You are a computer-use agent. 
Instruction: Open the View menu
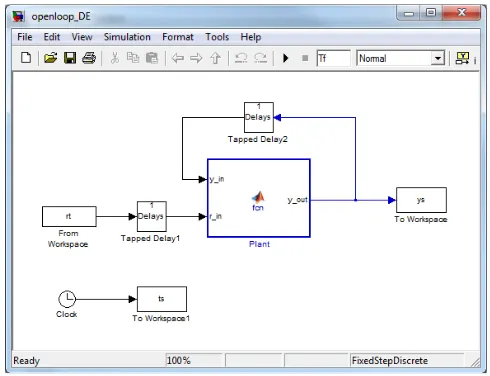pyautogui.click(x=82, y=37)
